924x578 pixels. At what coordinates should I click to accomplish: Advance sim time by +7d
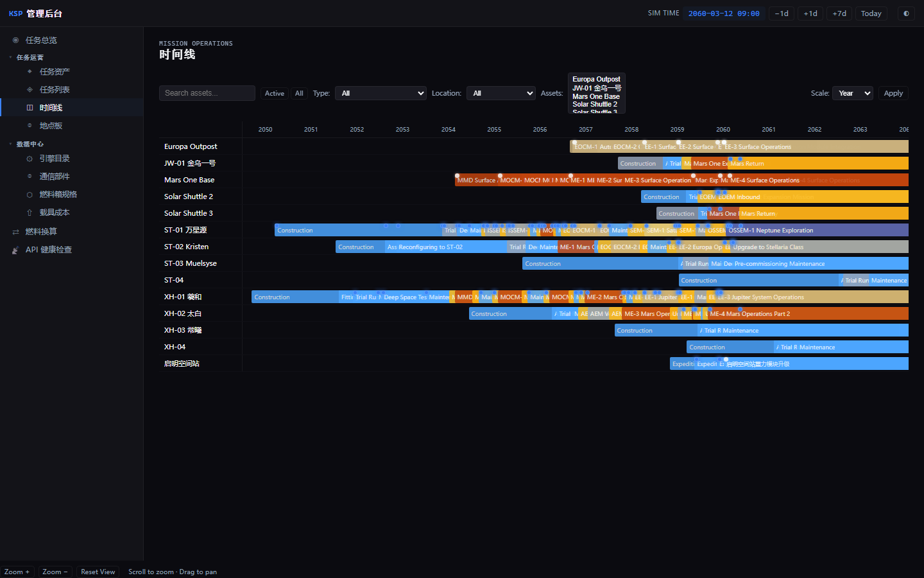[839, 13]
